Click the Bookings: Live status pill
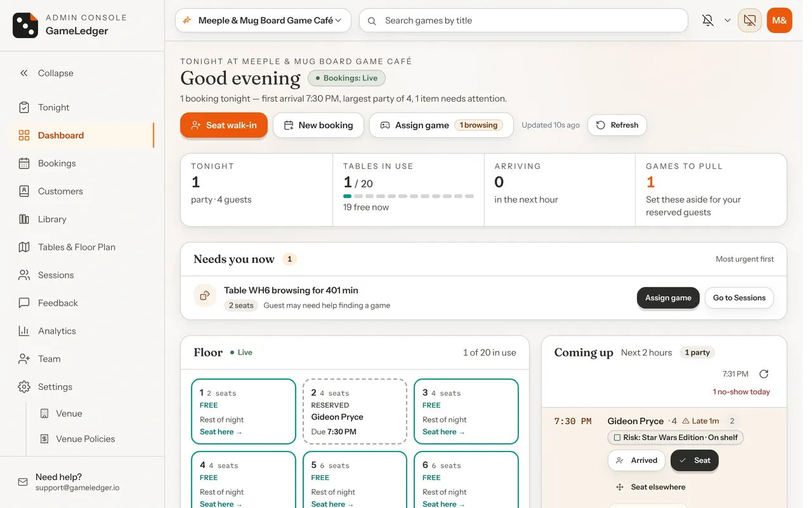The height and width of the screenshot is (508, 812). coord(346,78)
